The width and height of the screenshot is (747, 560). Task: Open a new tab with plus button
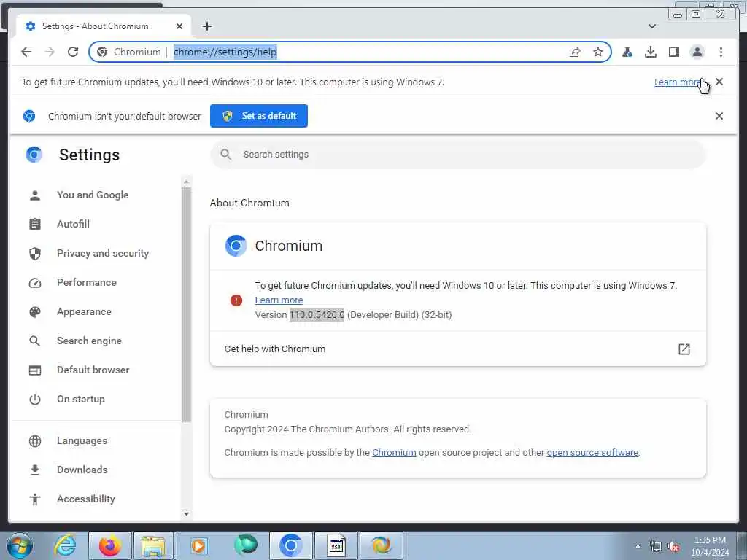[206, 26]
